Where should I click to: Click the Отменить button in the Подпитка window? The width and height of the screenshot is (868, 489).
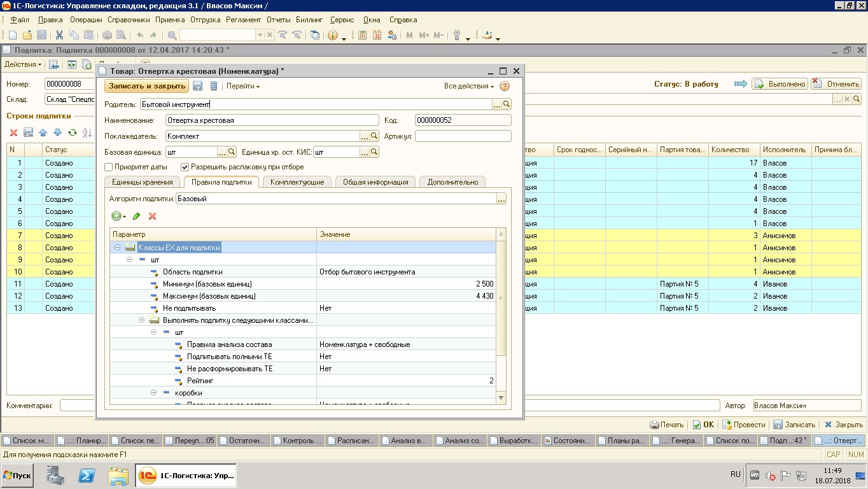836,84
